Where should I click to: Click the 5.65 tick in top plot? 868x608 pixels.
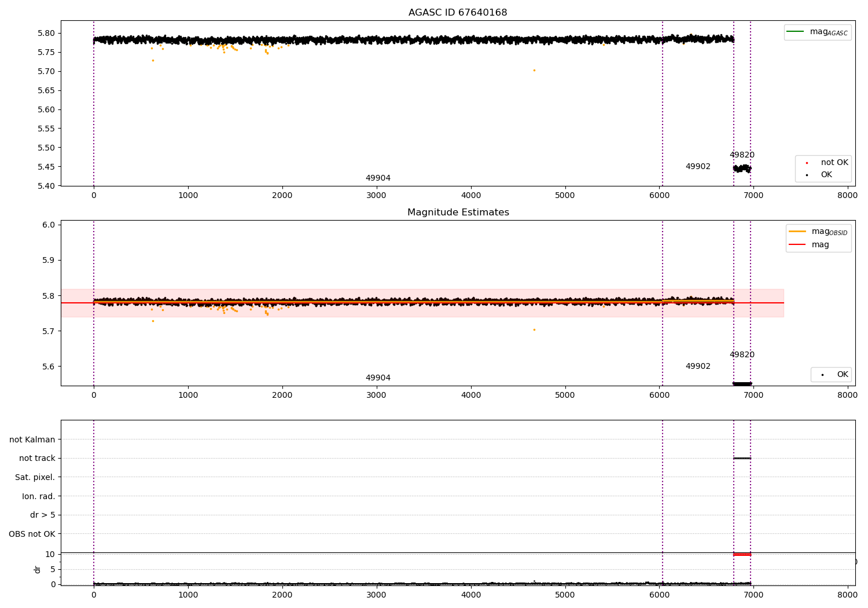click(x=46, y=90)
